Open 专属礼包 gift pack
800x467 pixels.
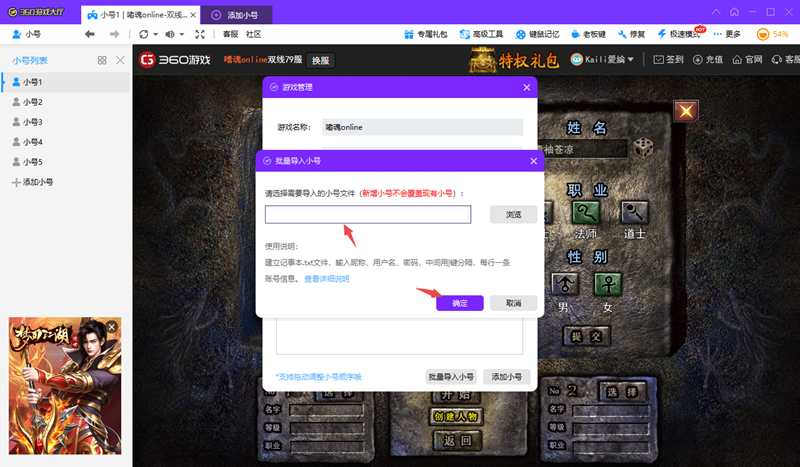pos(426,34)
